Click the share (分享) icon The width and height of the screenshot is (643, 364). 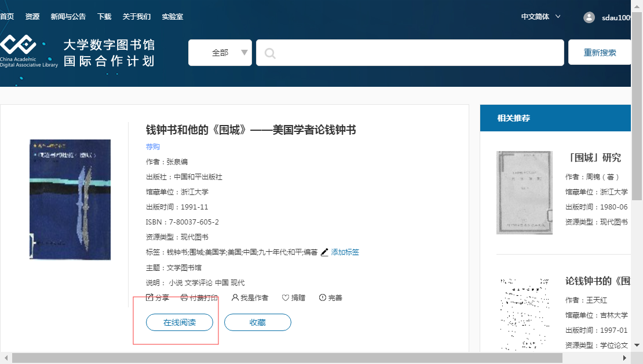(x=149, y=297)
